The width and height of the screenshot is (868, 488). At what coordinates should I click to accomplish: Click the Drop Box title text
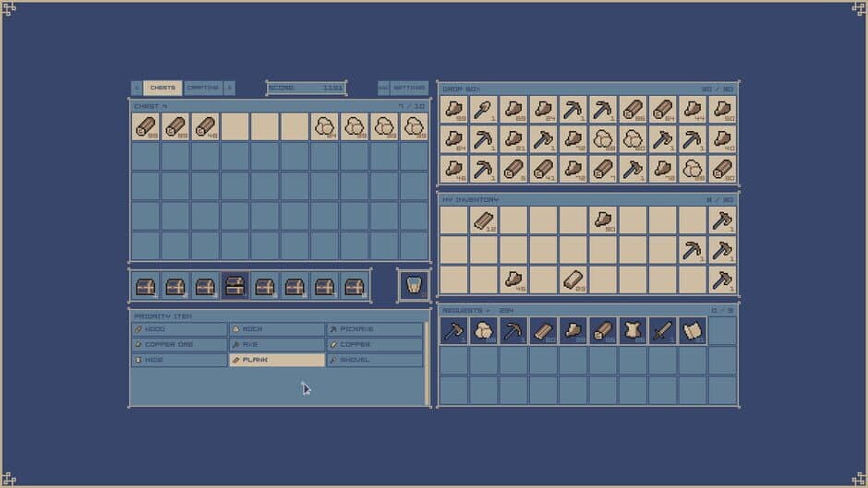[461, 89]
